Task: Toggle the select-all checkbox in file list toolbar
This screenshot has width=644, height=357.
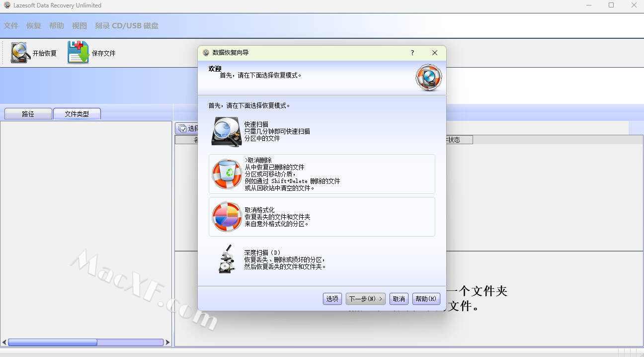Action: pos(182,128)
